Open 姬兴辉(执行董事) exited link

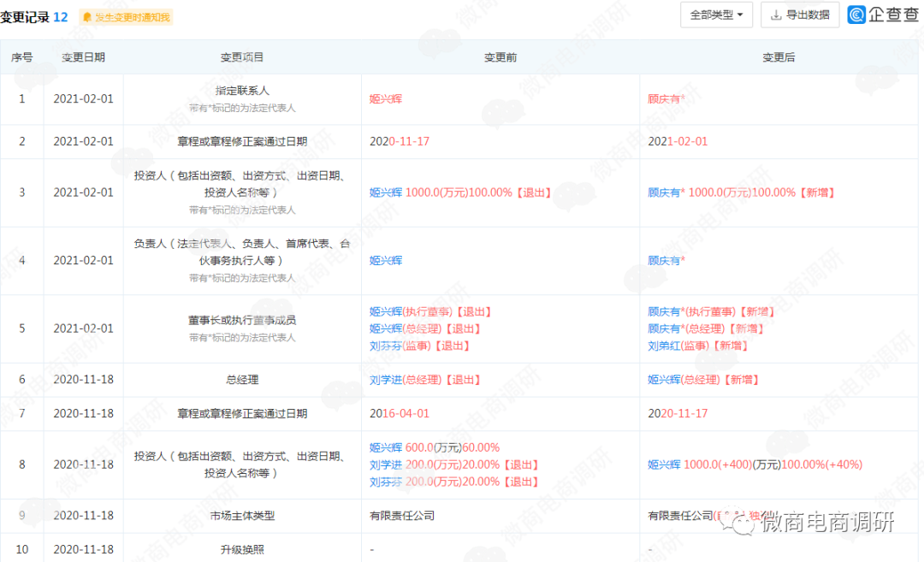pyautogui.click(x=430, y=311)
